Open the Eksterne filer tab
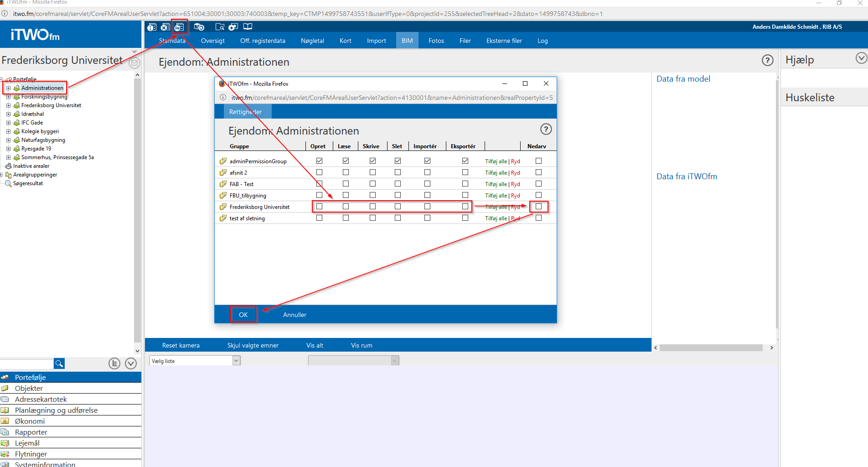This screenshot has height=467, width=868. [x=504, y=41]
